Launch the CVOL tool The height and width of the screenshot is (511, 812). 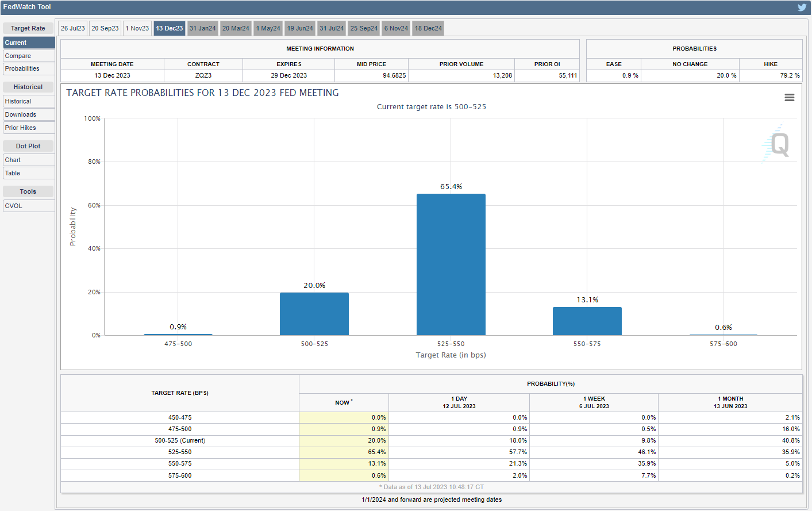click(29, 206)
